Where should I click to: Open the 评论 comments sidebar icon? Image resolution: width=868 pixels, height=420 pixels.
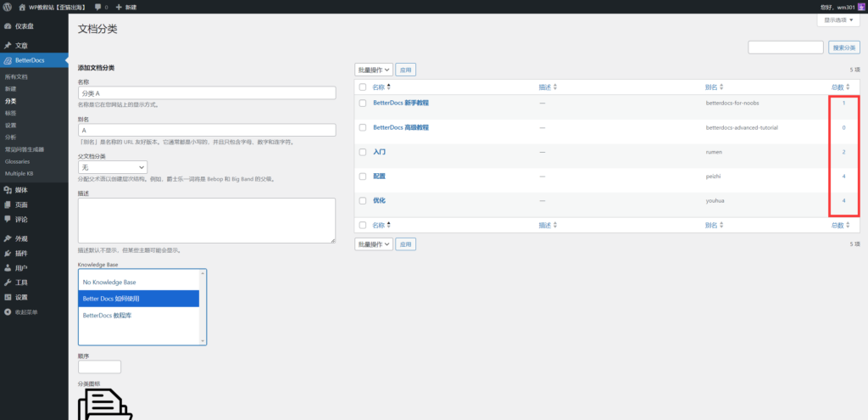point(8,220)
